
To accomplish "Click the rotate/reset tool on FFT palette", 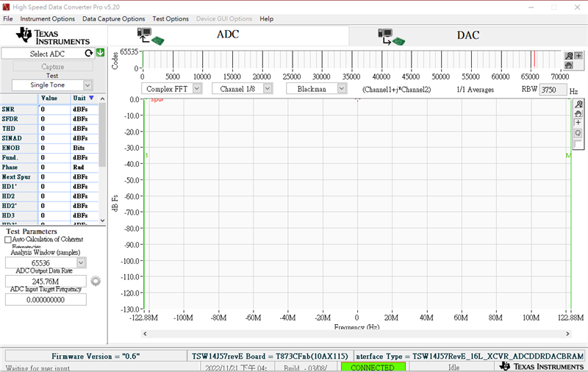I will pyautogui.click(x=578, y=133).
